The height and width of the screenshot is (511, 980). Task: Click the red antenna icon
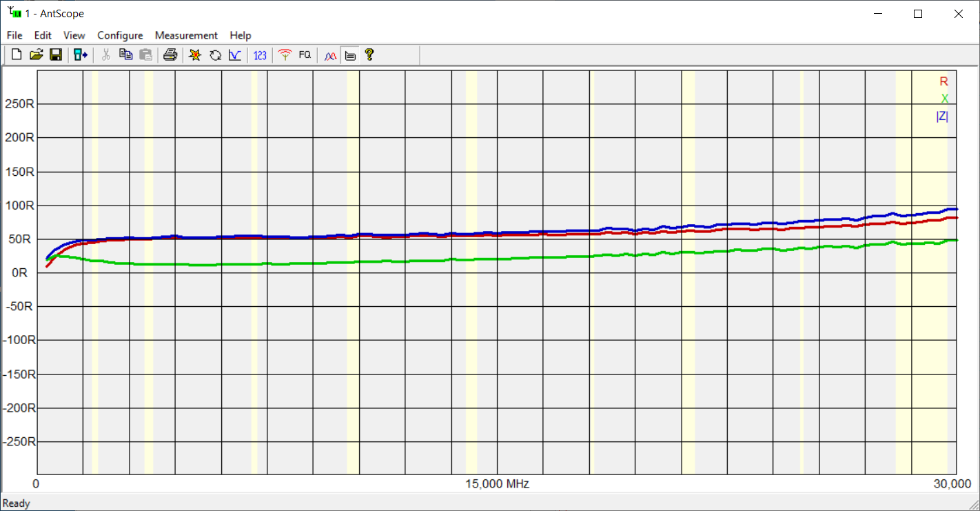pyautogui.click(x=285, y=55)
